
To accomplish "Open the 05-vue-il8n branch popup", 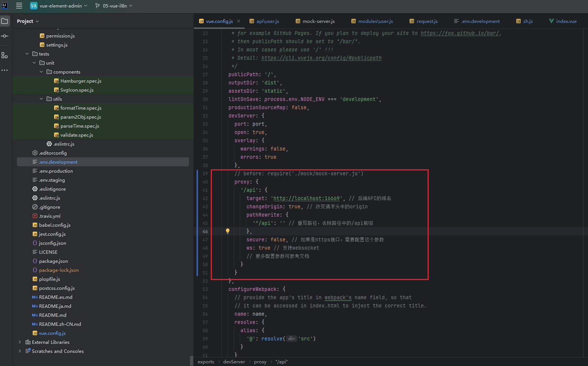I will tap(114, 6).
